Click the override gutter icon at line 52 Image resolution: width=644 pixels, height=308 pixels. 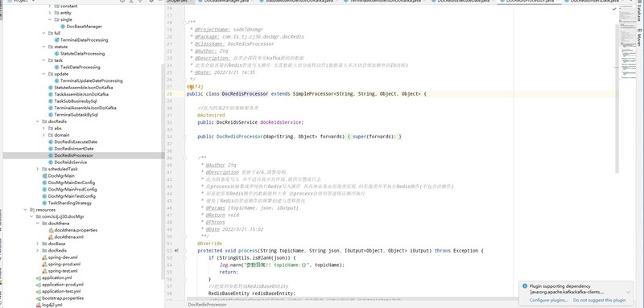(x=176, y=251)
